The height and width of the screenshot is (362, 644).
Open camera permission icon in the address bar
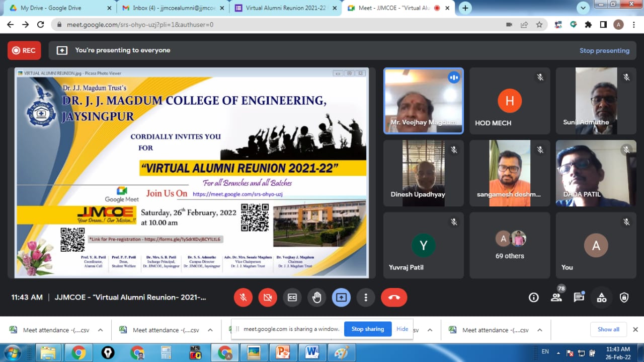click(509, 25)
